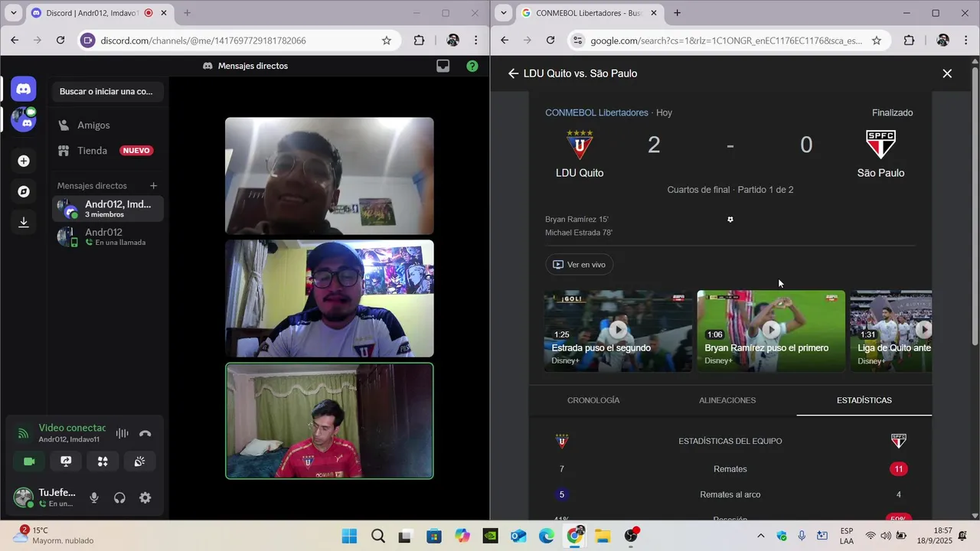Select the Andr012, Imdavo group chat
Viewport: 980px width, 551px height.
107,209
